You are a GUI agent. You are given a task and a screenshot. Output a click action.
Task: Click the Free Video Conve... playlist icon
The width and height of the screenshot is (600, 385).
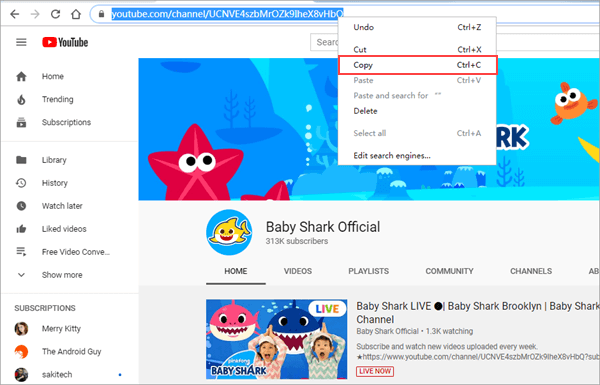point(21,252)
